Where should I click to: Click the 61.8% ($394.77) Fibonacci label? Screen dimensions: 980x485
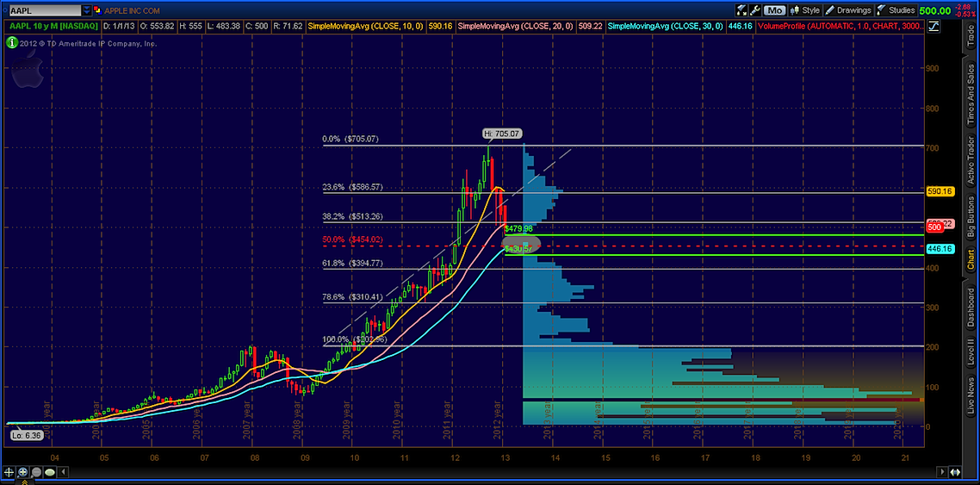point(352,263)
